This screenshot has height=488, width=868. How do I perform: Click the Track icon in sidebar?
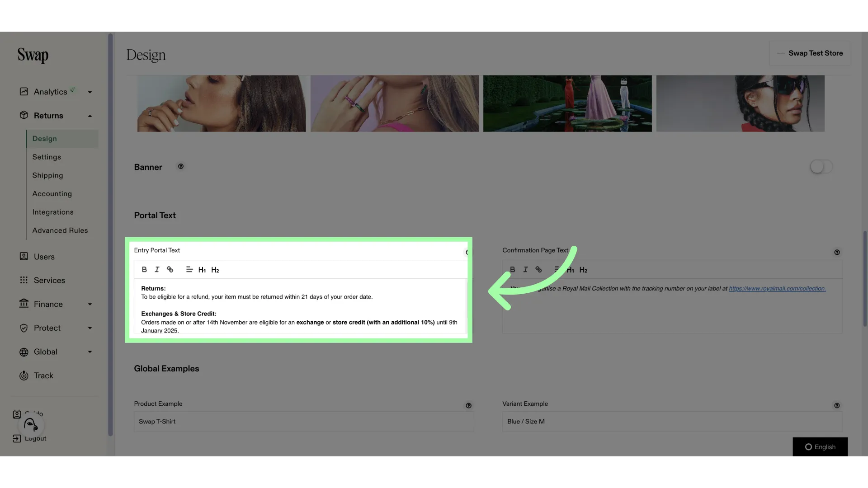(24, 375)
